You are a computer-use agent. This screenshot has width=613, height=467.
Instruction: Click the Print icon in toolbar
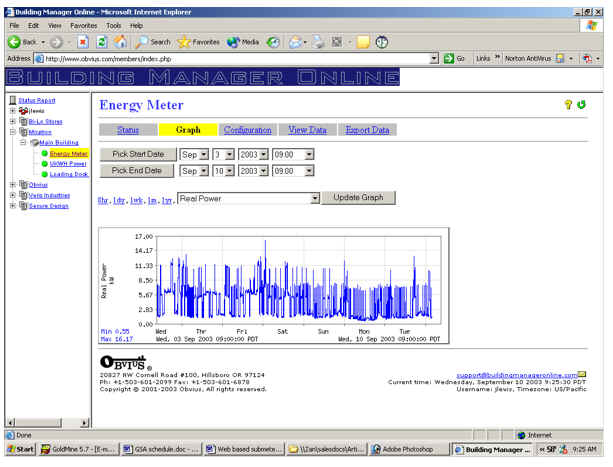point(318,42)
